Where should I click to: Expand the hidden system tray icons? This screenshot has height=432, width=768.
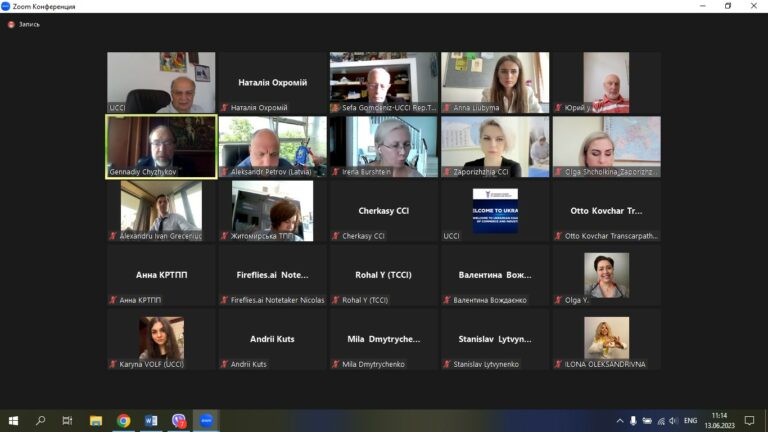coord(619,421)
